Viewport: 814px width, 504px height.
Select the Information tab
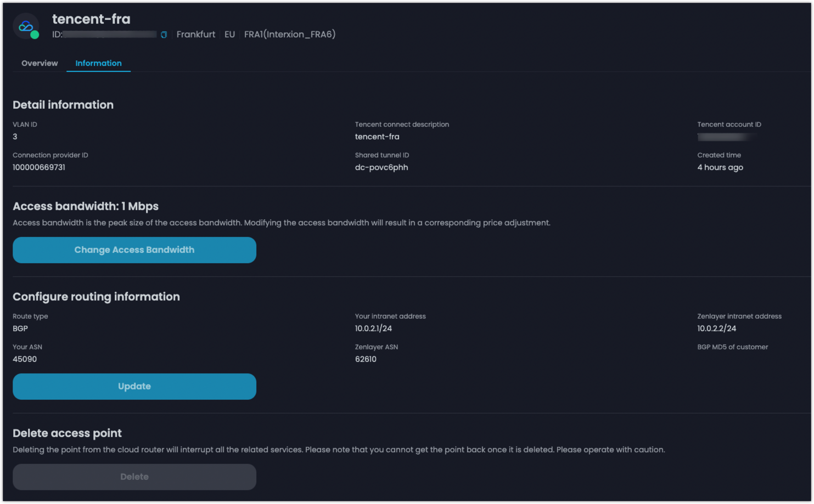(x=98, y=63)
